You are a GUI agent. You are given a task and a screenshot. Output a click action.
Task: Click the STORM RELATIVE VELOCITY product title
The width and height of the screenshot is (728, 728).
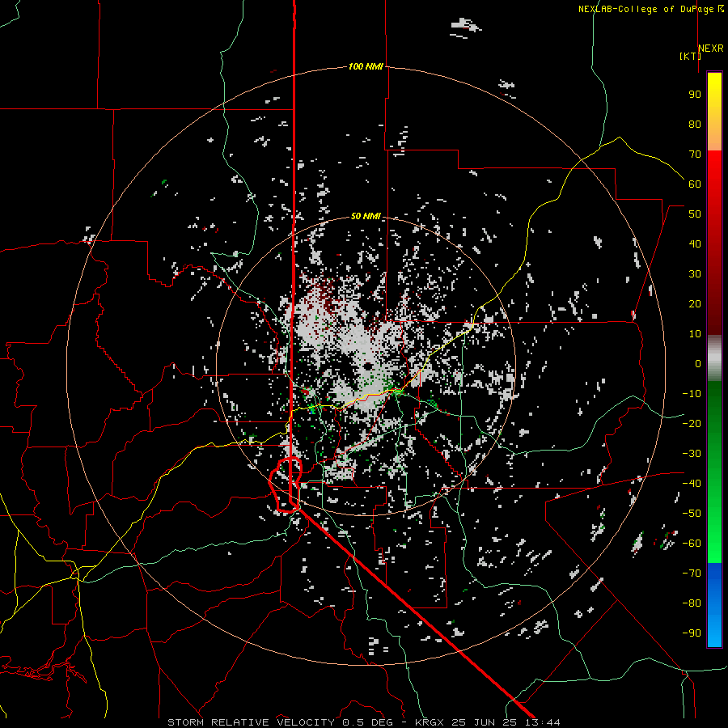pyautogui.click(x=251, y=722)
